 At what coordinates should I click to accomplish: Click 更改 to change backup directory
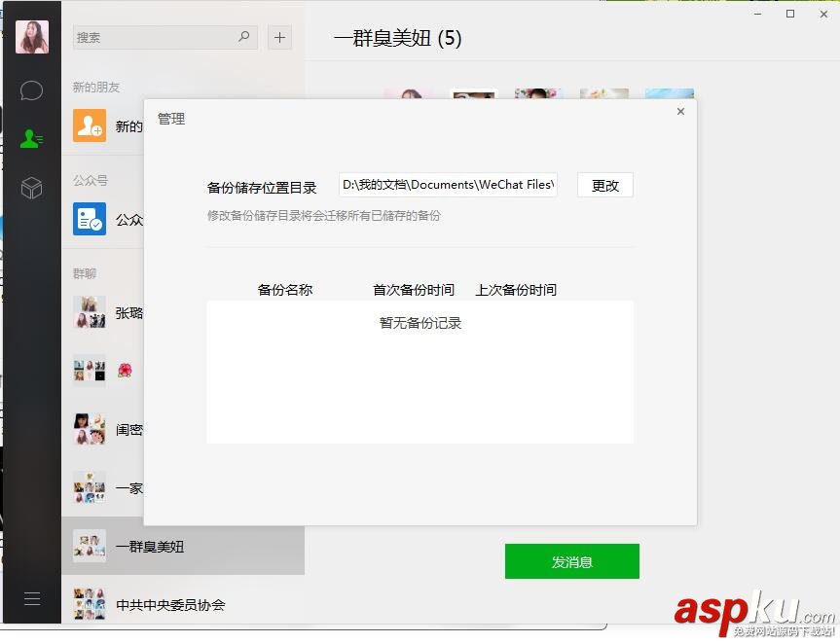[604, 185]
